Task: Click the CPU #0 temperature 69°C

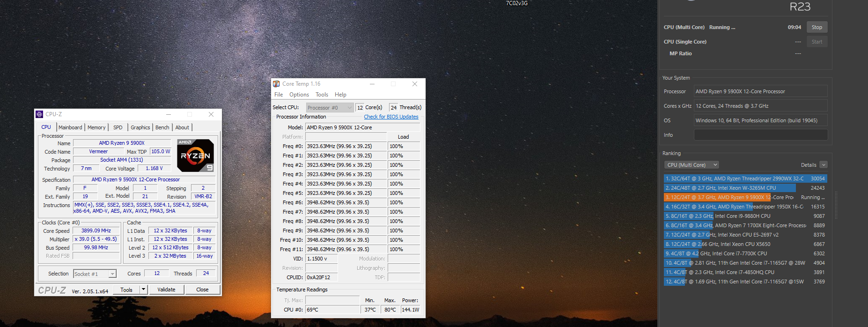Action: (x=332, y=310)
